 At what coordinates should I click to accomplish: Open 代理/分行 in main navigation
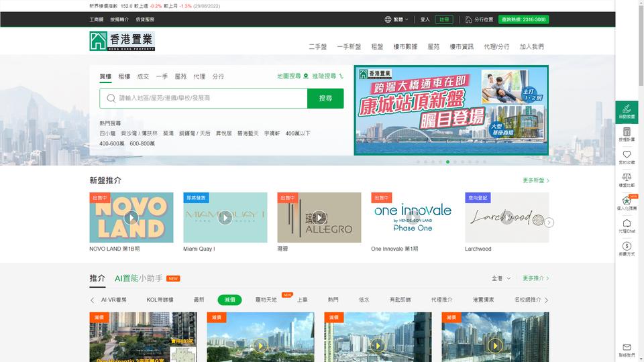496,47
